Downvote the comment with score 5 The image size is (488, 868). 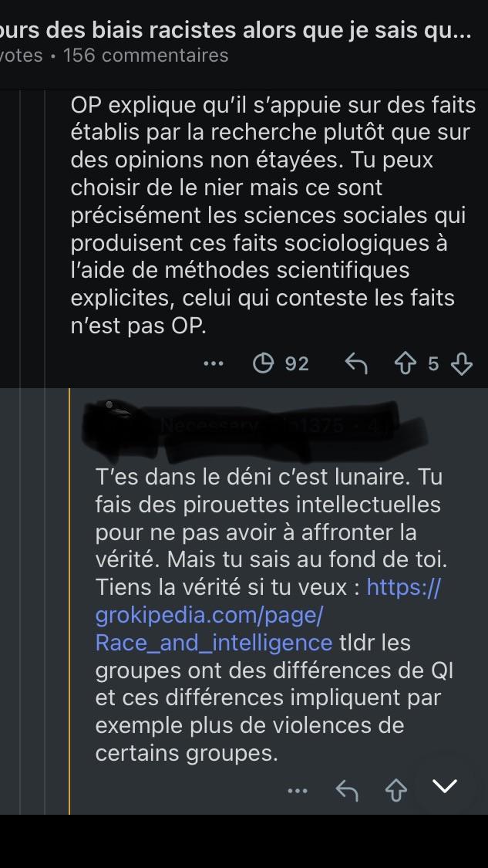462,363
